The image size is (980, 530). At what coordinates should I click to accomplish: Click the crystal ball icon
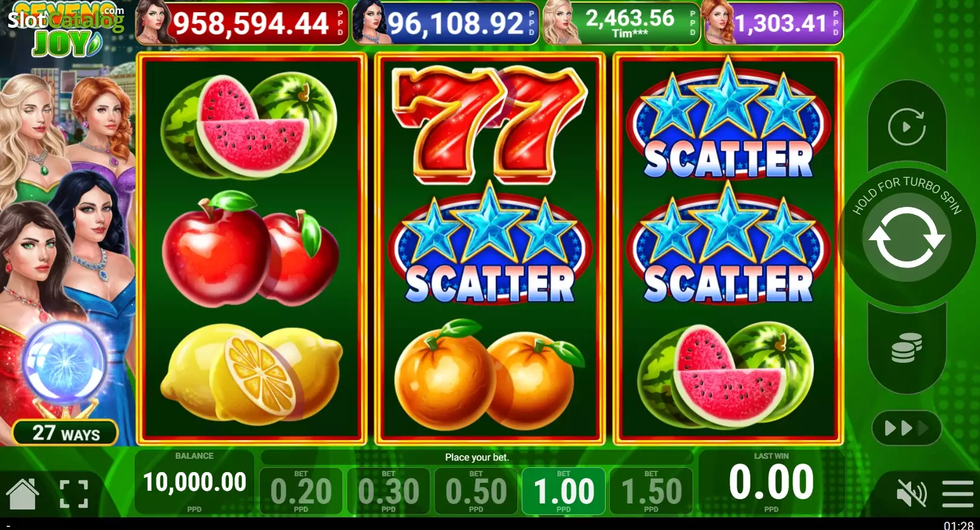(65, 362)
